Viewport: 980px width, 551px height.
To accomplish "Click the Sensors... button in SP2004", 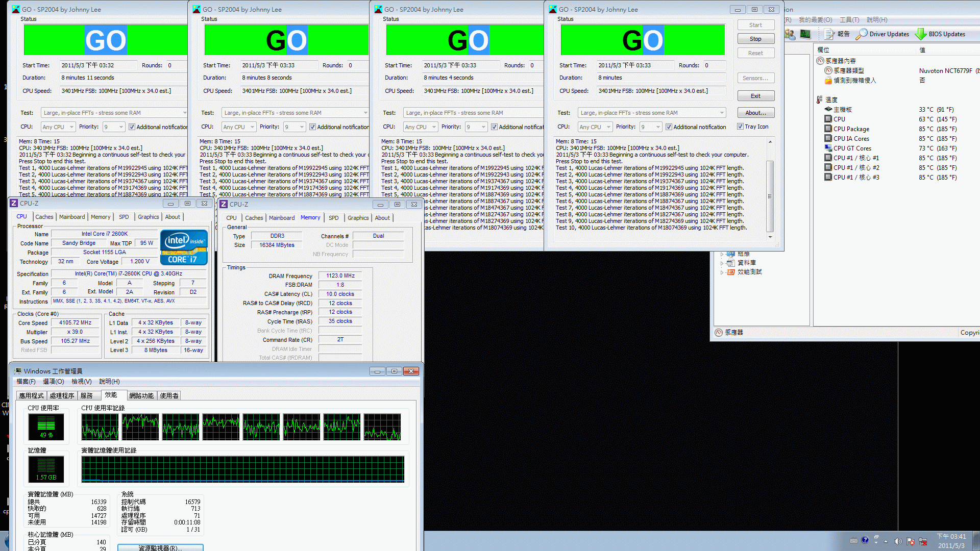I will click(755, 78).
